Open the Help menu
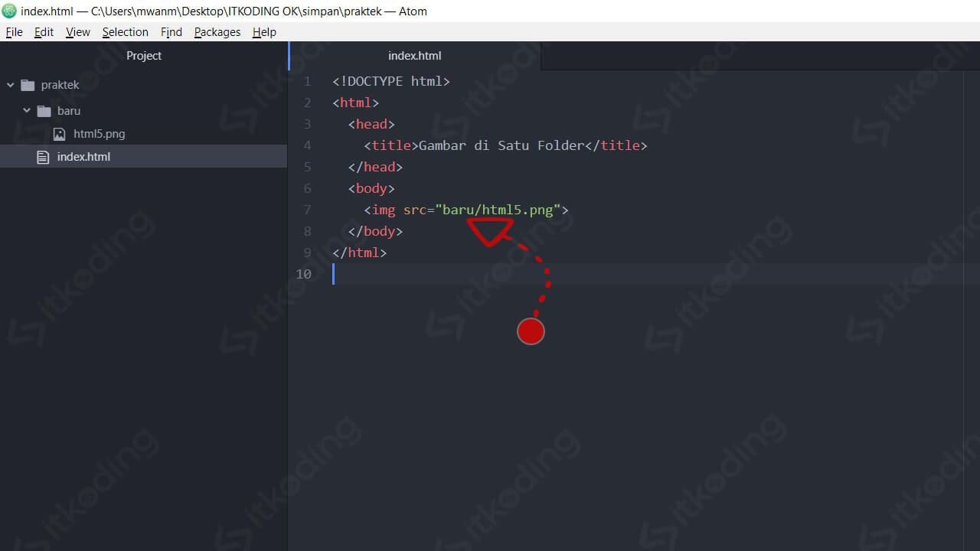Viewport: 980px width, 551px height. (x=264, y=32)
